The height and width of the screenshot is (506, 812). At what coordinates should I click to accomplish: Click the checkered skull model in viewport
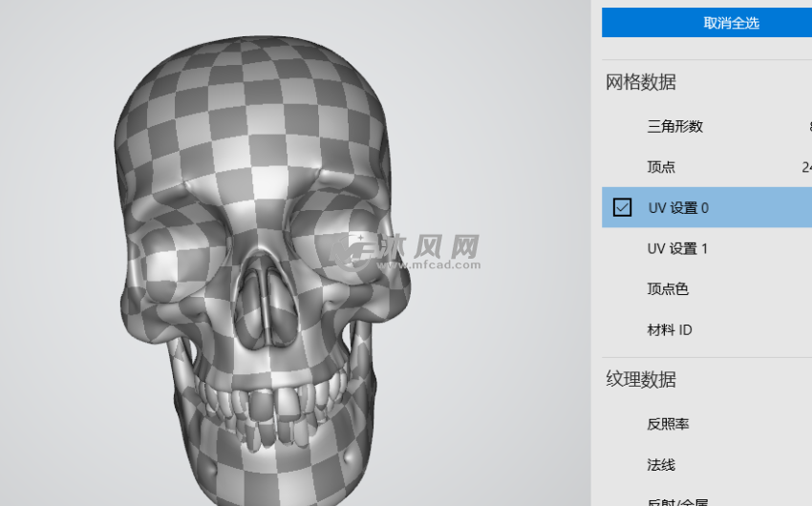click(262, 269)
